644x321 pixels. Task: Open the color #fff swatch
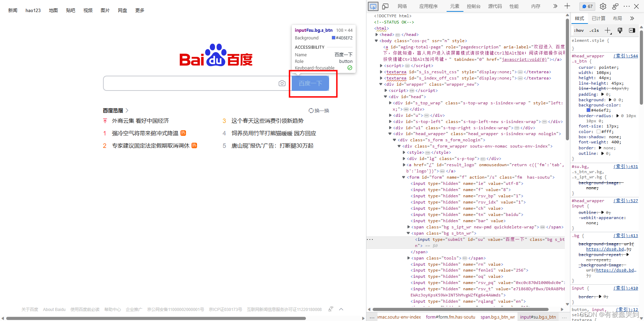pos(598,131)
